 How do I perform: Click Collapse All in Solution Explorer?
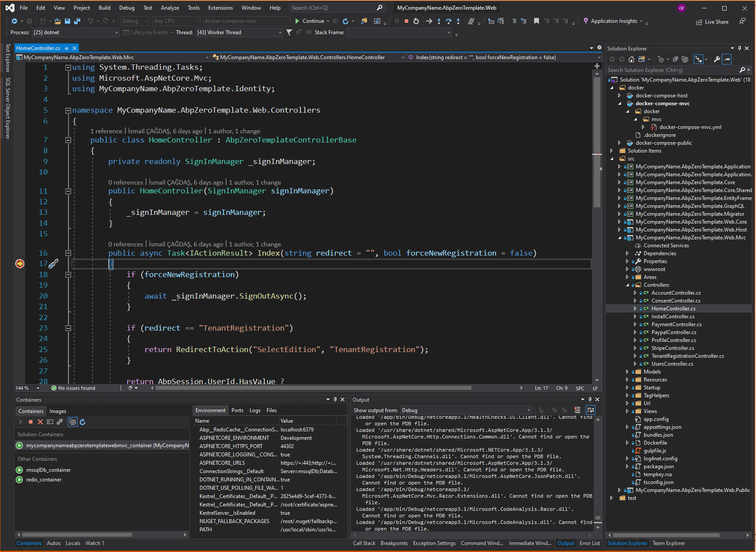pos(675,59)
